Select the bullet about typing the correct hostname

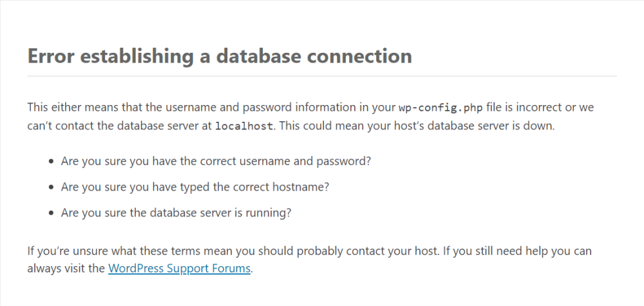point(195,187)
